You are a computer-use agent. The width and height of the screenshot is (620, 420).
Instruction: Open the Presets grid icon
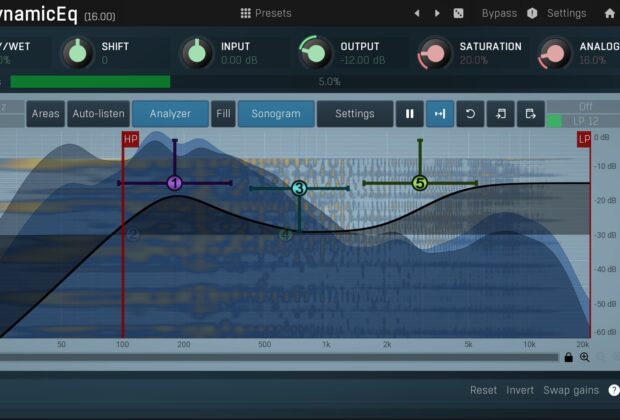click(245, 13)
